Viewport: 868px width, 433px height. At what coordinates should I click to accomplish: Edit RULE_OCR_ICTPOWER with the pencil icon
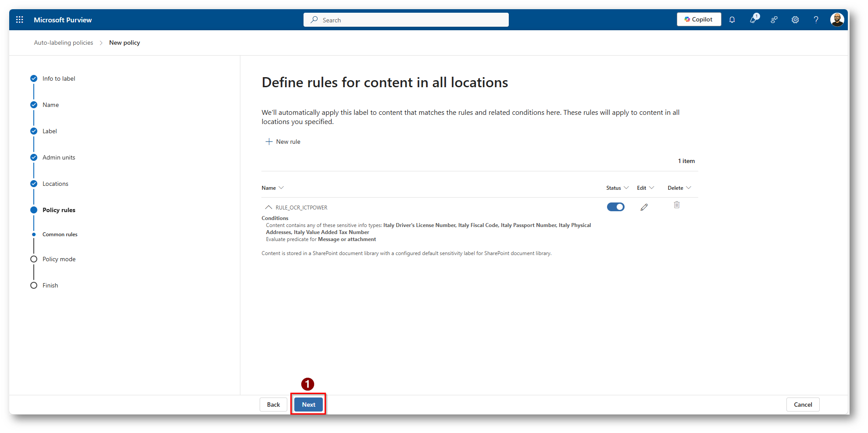click(644, 207)
